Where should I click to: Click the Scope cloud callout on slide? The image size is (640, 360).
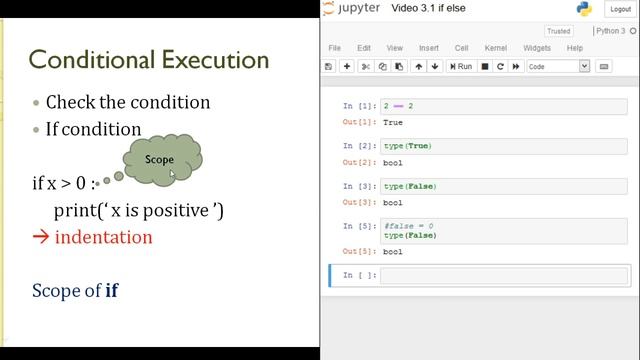[162, 160]
